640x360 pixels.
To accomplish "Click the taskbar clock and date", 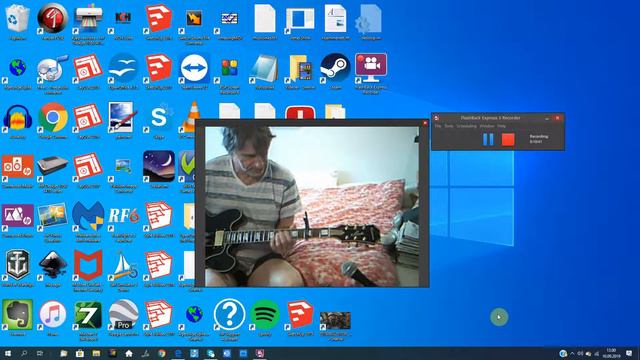I will coord(611,353).
